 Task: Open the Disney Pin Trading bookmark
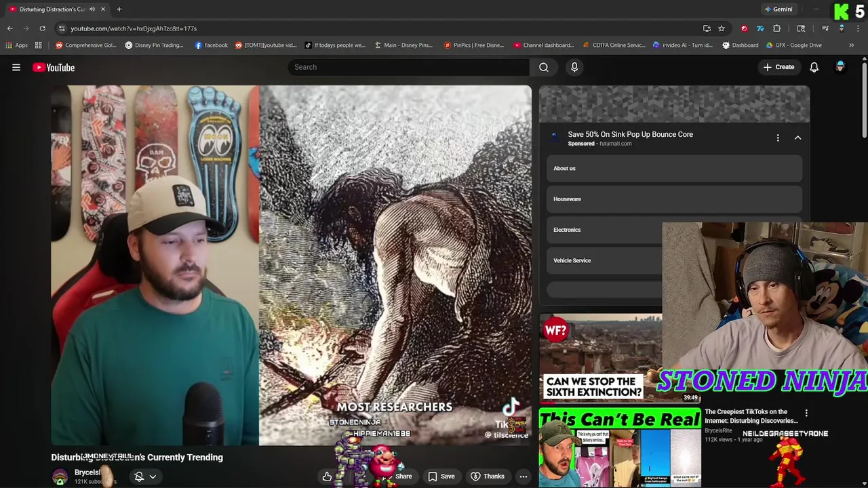coord(155,45)
